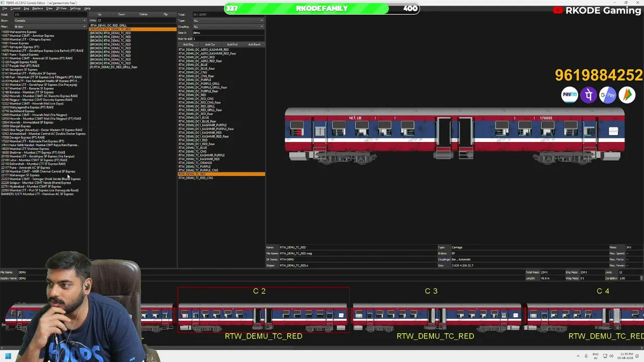This screenshot has width=644, height=362.
Task: Open the Replace menu
Action: [x=38, y=9]
